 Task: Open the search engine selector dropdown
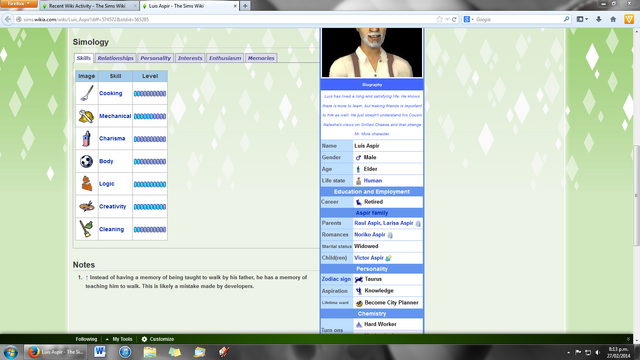pos(468,19)
